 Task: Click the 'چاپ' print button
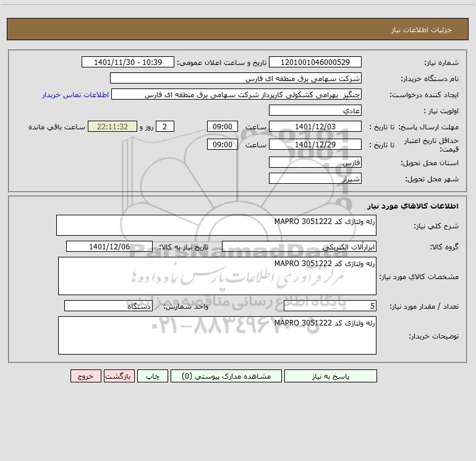153,376
